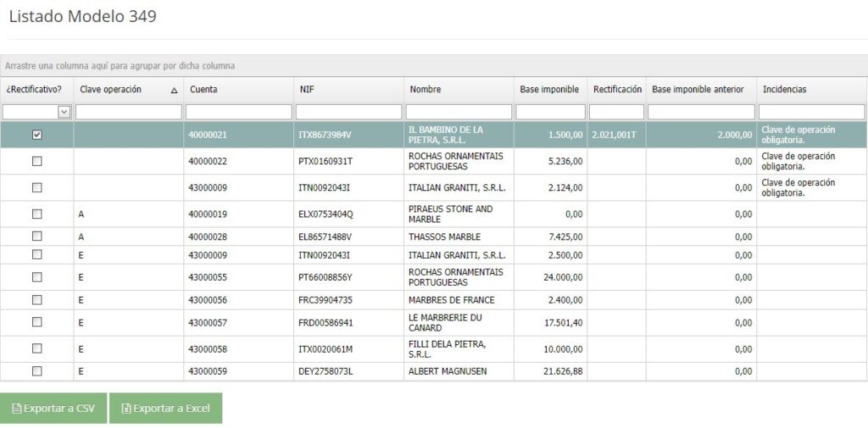
Task: Click the sort arrow on Clave operación
Action: [174, 90]
